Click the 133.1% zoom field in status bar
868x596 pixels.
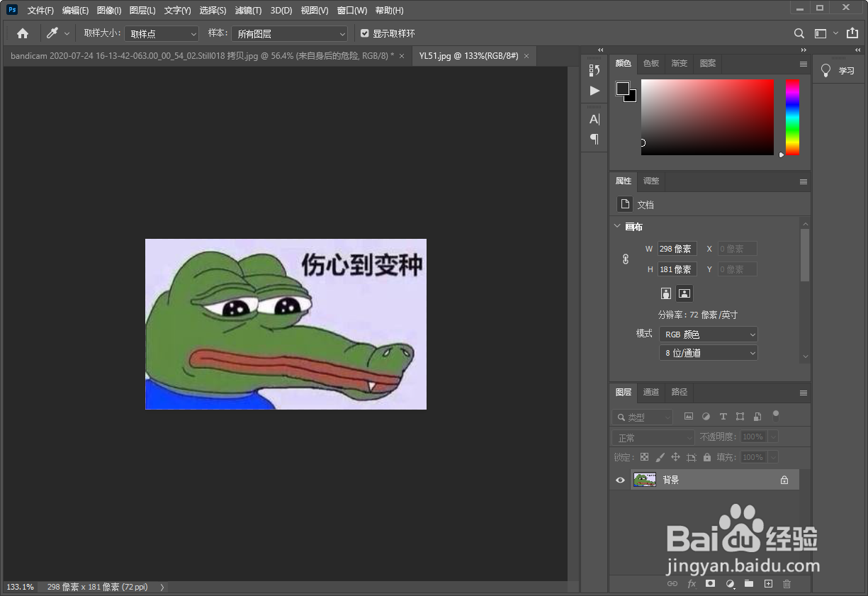coord(20,587)
